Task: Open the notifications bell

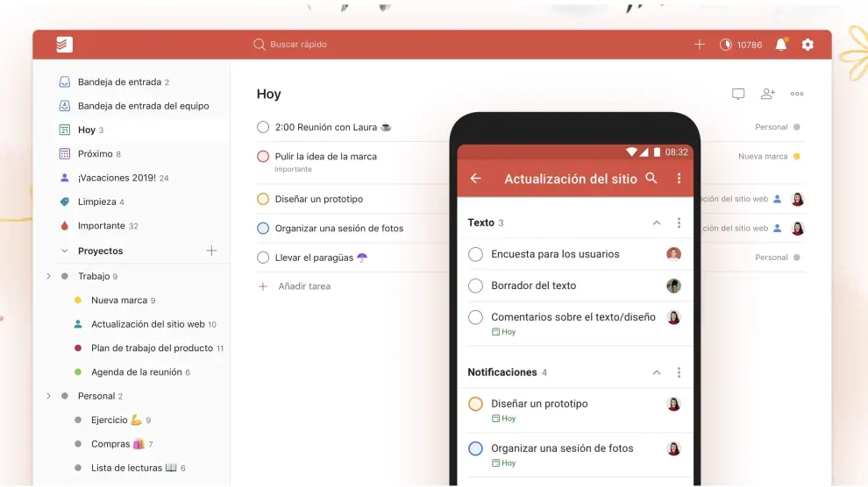Action: tap(780, 45)
